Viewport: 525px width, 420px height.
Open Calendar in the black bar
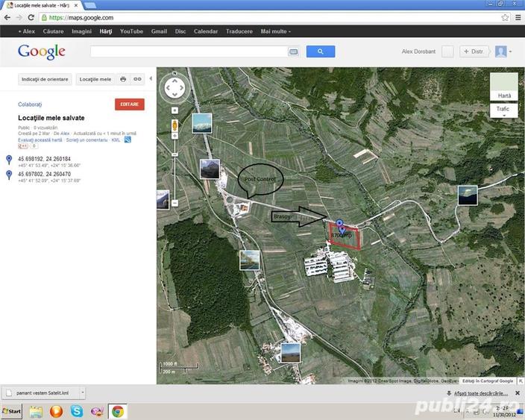click(206, 31)
